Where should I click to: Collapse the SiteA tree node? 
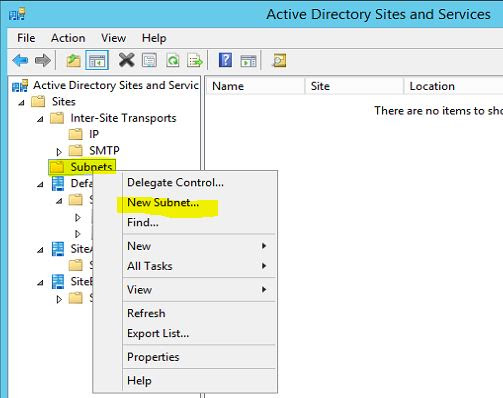(40, 250)
